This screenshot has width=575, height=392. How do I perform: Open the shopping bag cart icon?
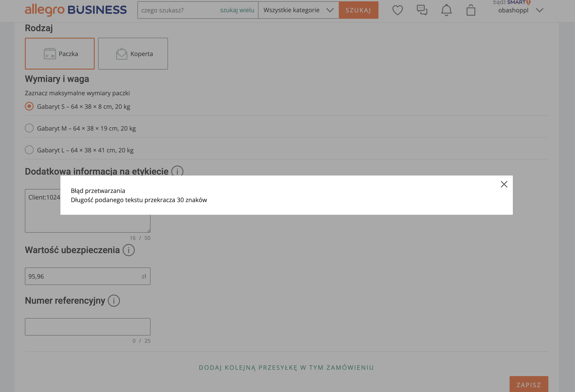point(471,10)
